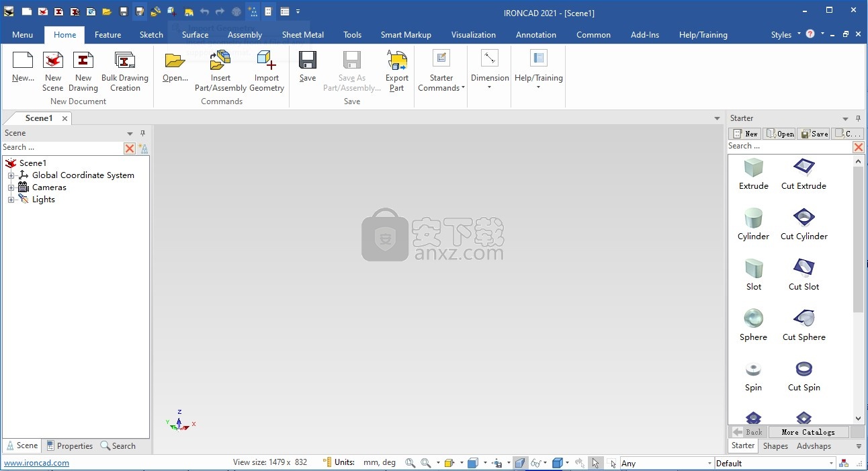Click the undo arrow in title bar

204,11
